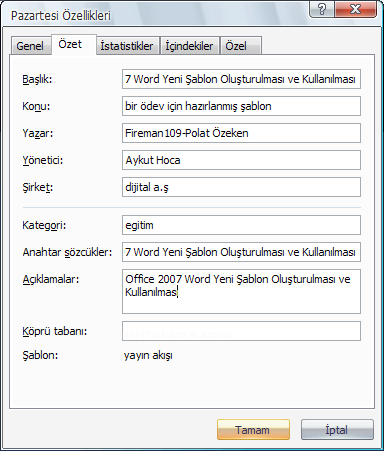The height and width of the screenshot is (451, 384).
Task: Click the Yazar: label
Action: (38, 133)
